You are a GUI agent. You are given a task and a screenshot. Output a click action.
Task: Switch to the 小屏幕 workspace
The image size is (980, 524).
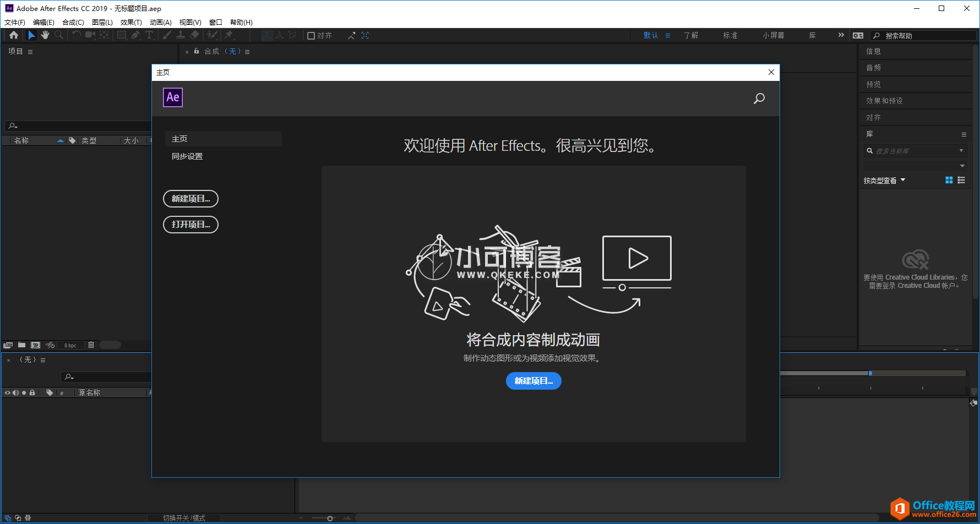point(774,35)
